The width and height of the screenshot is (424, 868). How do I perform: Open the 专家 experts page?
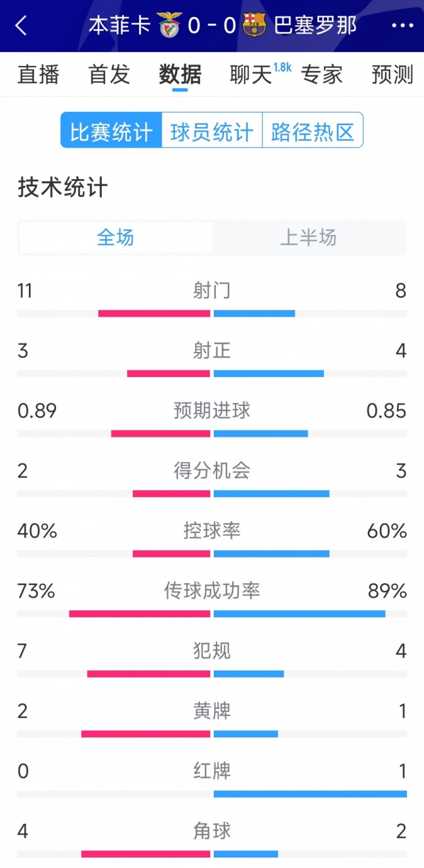click(x=322, y=74)
